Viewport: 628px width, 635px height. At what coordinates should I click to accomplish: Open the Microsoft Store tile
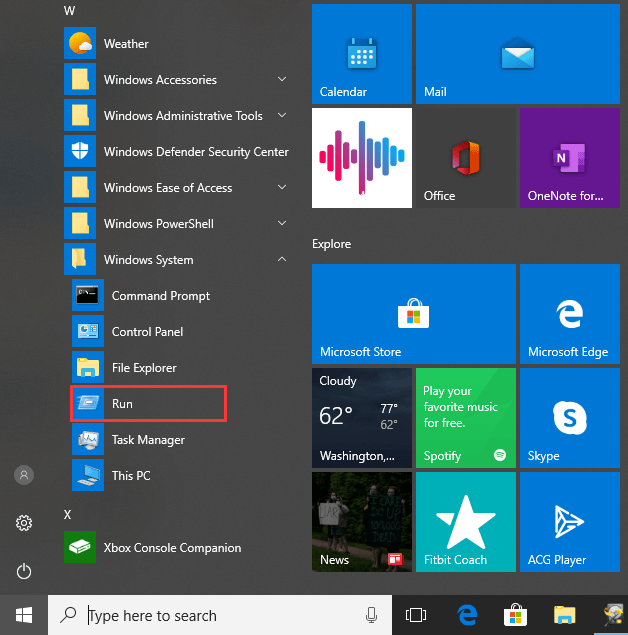pos(414,314)
